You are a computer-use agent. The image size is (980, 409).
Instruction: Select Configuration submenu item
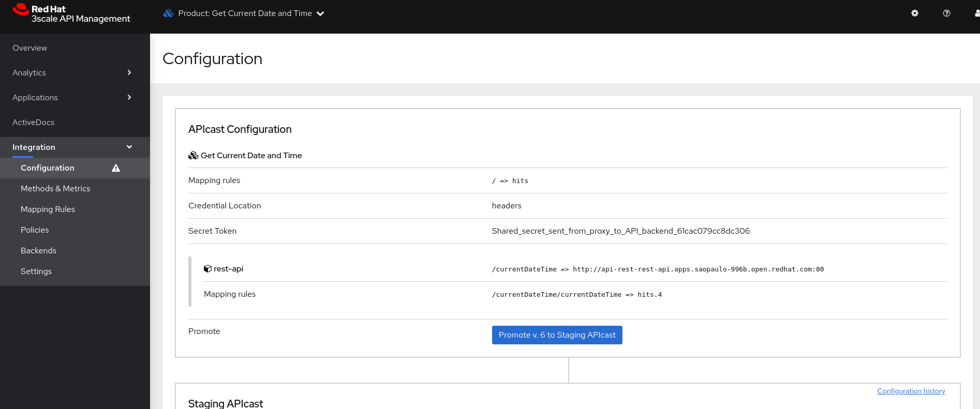(75, 168)
